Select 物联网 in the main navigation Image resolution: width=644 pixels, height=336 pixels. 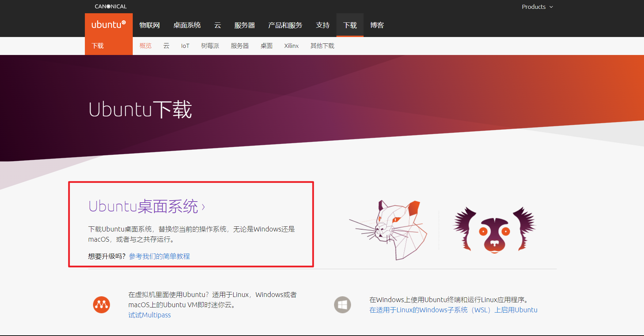pyautogui.click(x=150, y=25)
